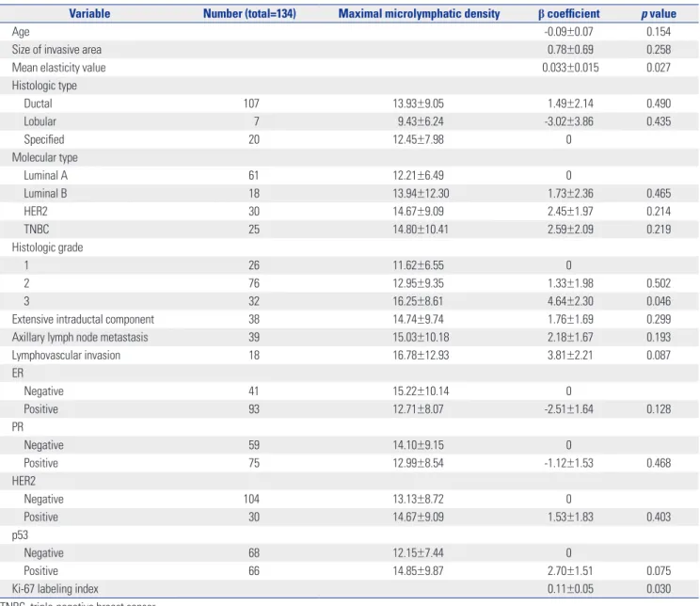Click the density value 13.93±9.05
Image resolution: width=700 pixels, height=606 pixels.
pyautogui.click(x=419, y=104)
